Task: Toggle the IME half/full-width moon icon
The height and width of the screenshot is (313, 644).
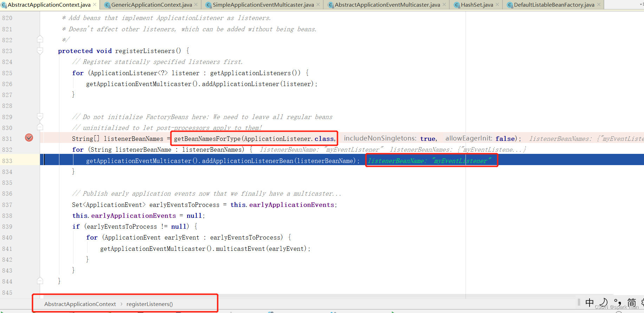Action: [x=604, y=302]
